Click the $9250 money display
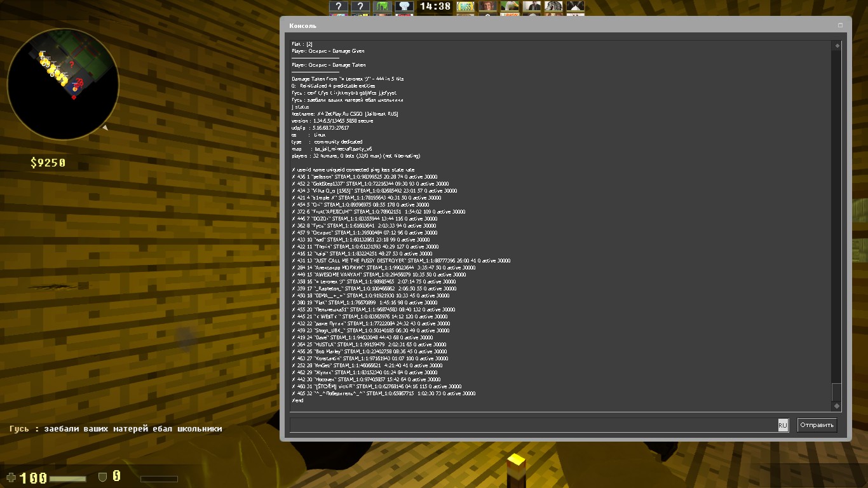 48,163
